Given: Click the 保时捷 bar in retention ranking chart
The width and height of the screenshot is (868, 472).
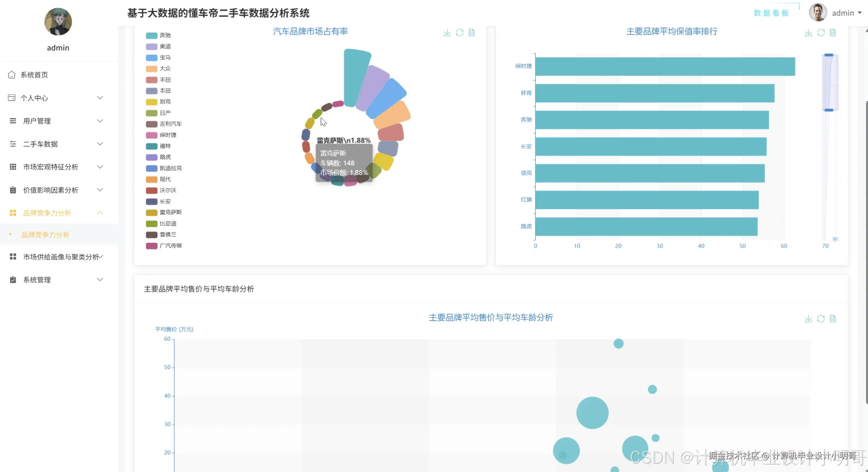Looking at the screenshot, I should point(665,66).
